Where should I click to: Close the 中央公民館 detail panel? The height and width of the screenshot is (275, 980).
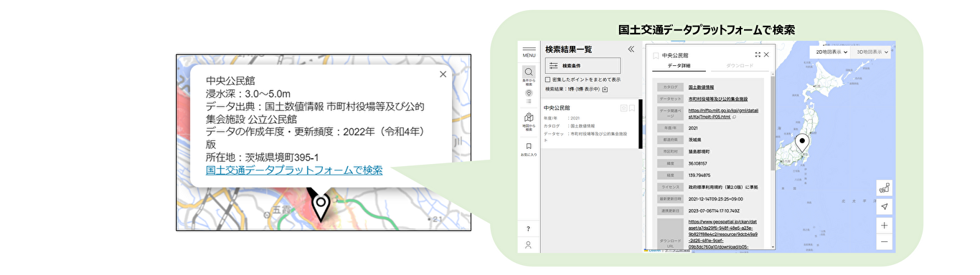(x=767, y=54)
